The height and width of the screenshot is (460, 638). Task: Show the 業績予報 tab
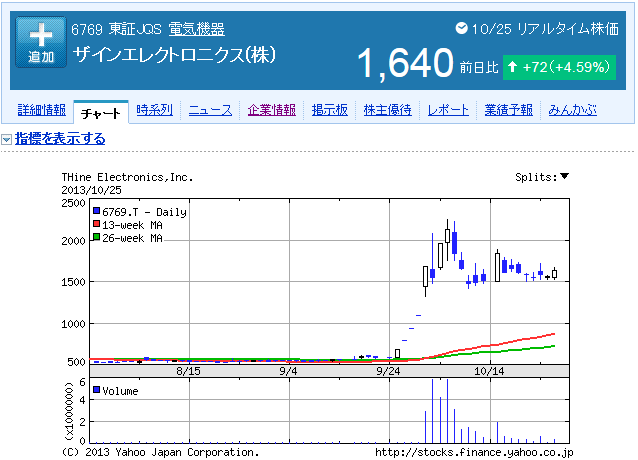pyautogui.click(x=508, y=110)
